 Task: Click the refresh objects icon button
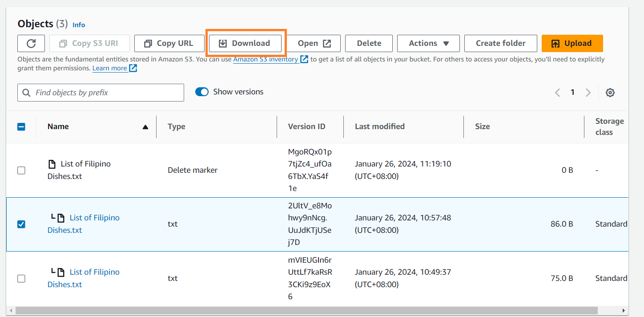click(x=31, y=43)
